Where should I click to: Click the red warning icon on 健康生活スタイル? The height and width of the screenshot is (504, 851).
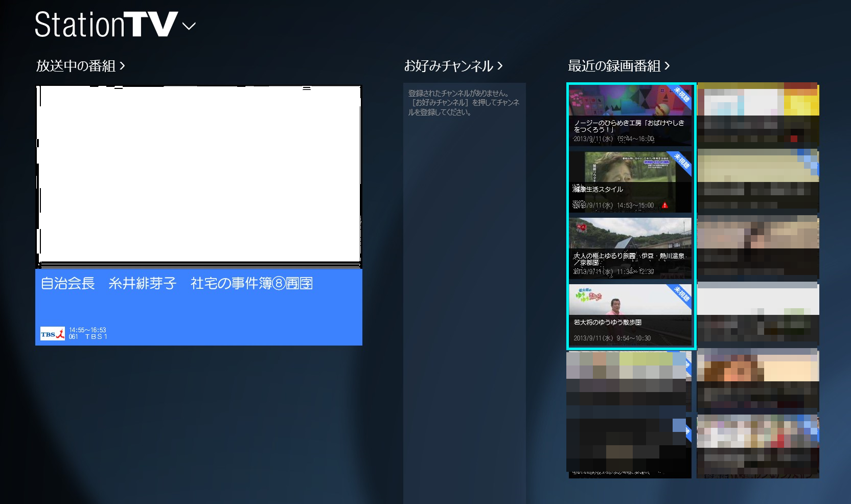click(x=664, y=205)
